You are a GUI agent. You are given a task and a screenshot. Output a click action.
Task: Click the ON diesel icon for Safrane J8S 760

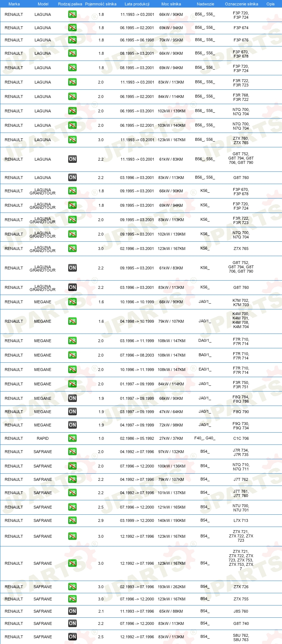click(x=72, y=611)
